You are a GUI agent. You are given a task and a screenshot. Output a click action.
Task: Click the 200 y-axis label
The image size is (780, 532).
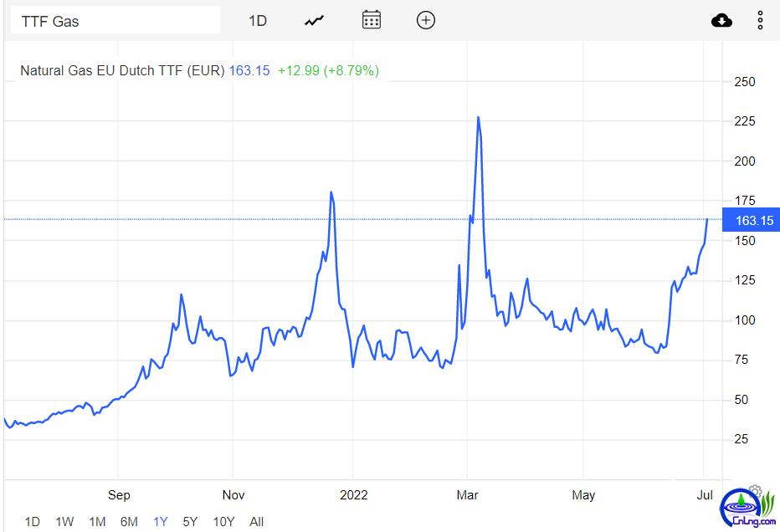[x=745, y=161]
